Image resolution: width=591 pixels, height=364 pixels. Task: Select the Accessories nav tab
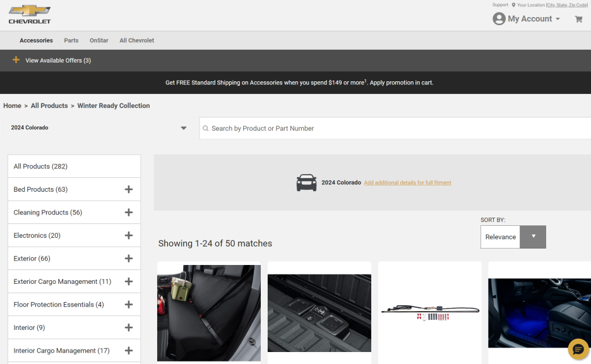click(x=36, y=40)
